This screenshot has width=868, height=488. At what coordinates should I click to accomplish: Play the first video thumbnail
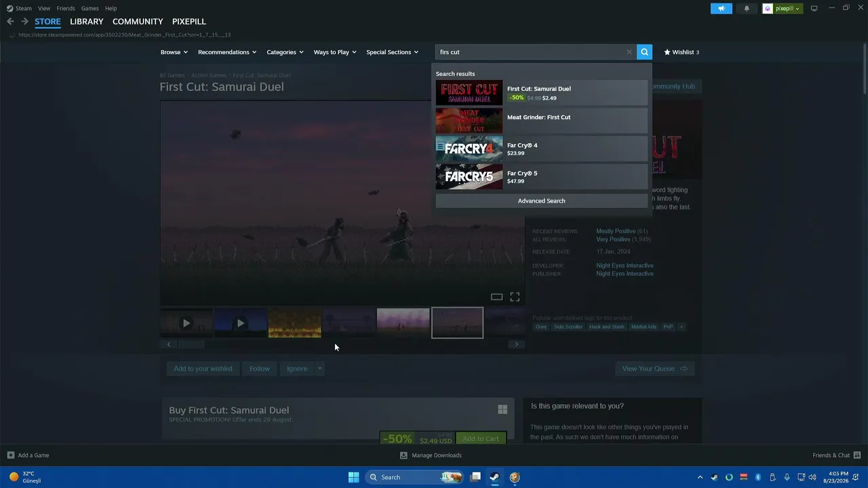pos(186,323)
